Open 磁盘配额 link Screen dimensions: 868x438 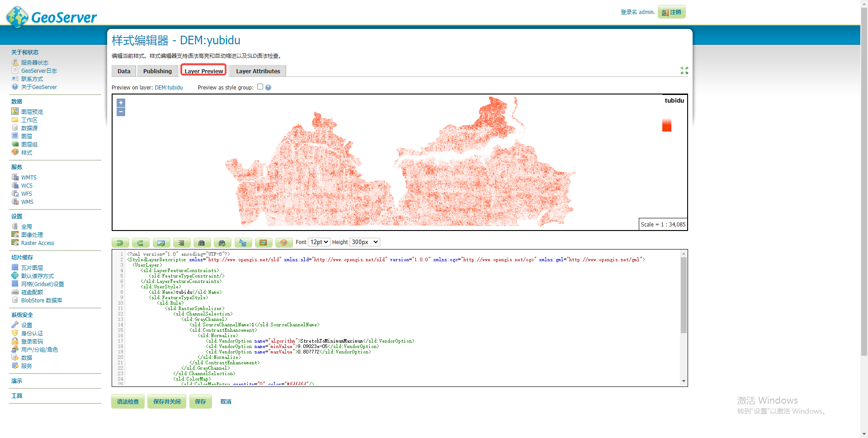[x=32, y=292]
